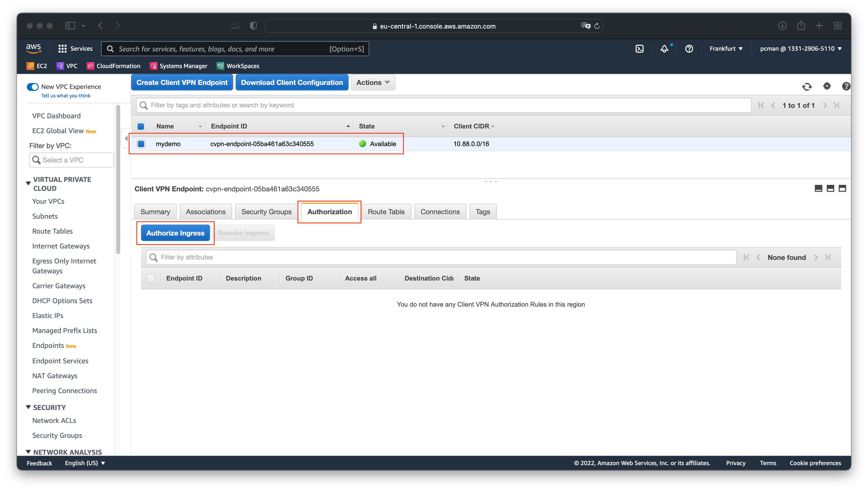
Task: Switch to the Connections tab
Action: [440, 212]
